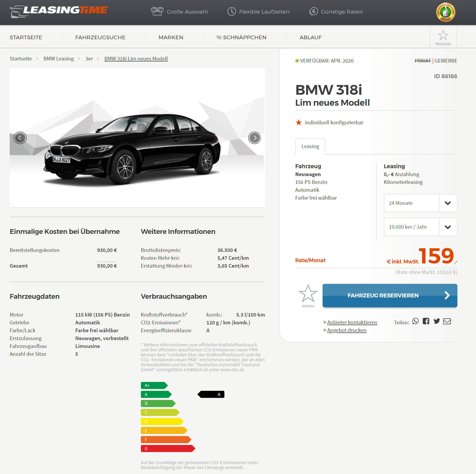476x474 pixels.
Task: Show next car image
Action: (x=254, y=138)
